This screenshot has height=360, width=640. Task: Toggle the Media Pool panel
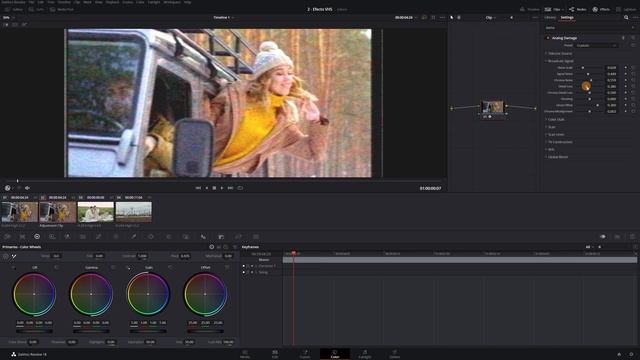pyautogui.click(x=62, y=9)
